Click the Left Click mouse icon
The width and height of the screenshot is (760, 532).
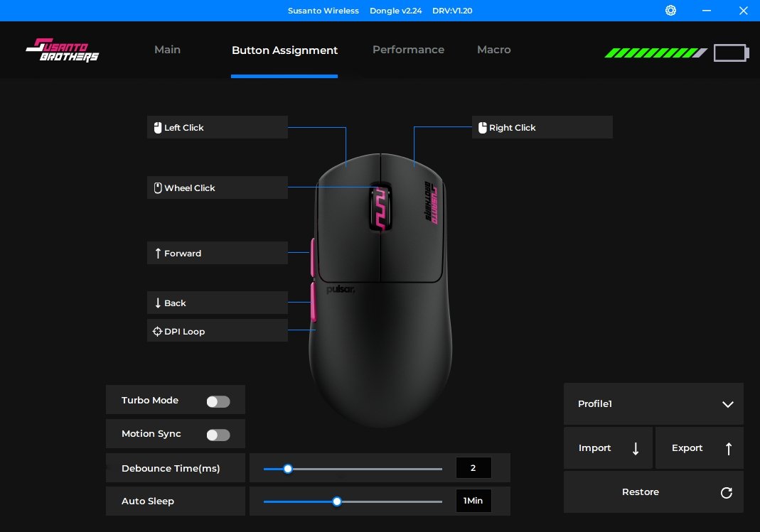pyautogui.click(x=158, y=128)
